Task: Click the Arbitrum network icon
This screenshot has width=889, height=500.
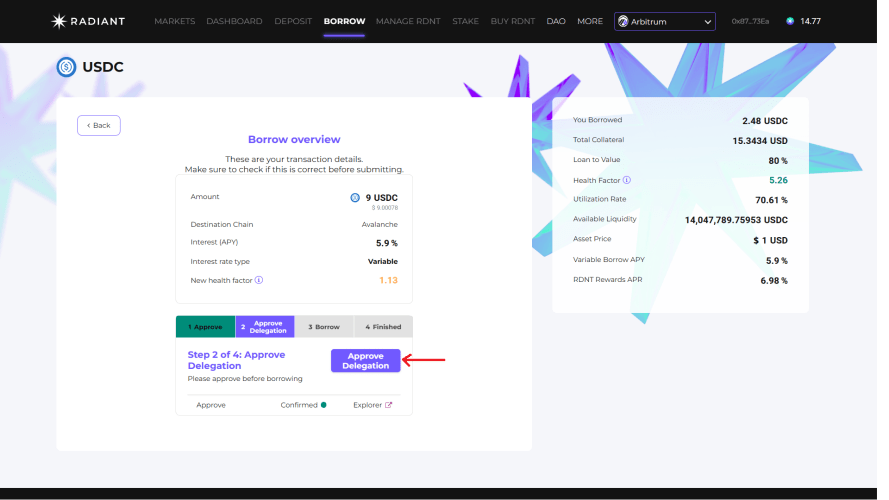Action: 623,22
